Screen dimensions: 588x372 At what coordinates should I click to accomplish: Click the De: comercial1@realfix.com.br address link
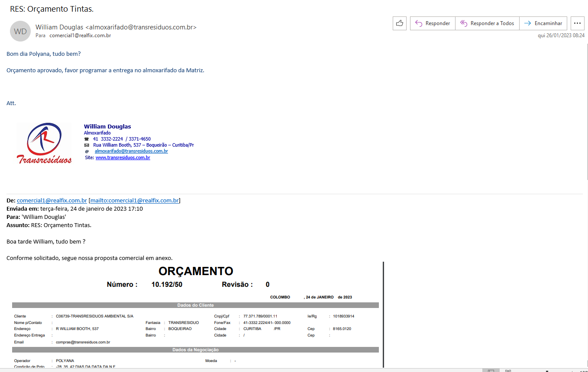point(52,201)
